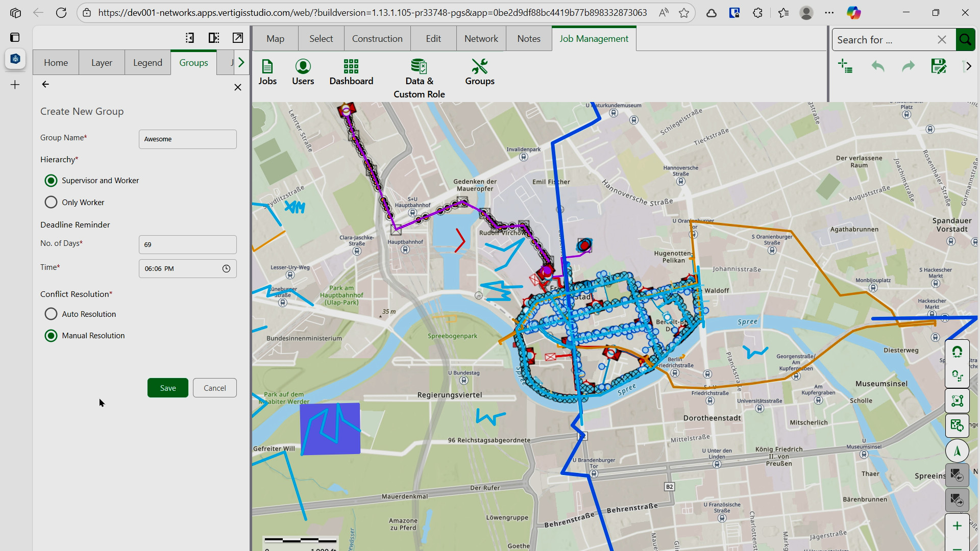
Task: Switch to the Legend tab
Action: 148,63
